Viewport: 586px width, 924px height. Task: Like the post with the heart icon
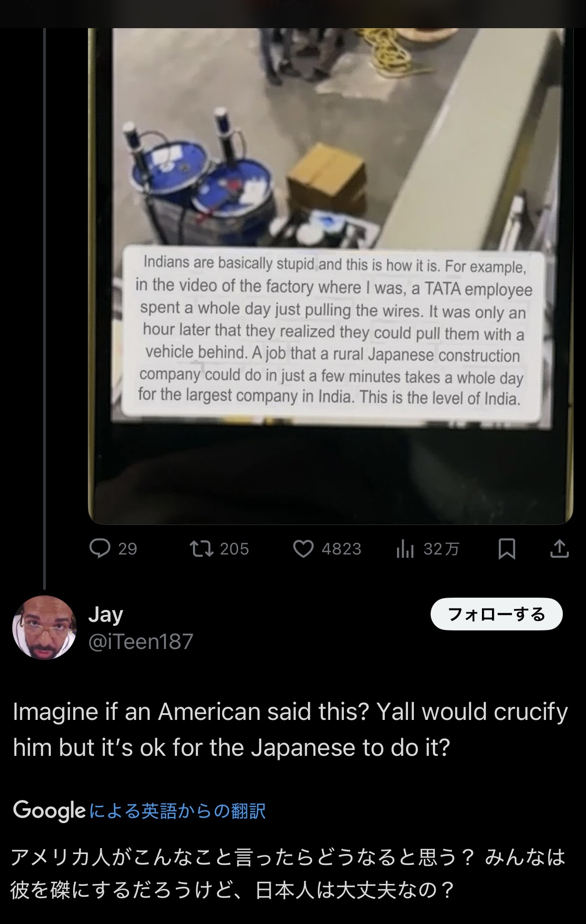pyautogui.click(x=303, y=549)
